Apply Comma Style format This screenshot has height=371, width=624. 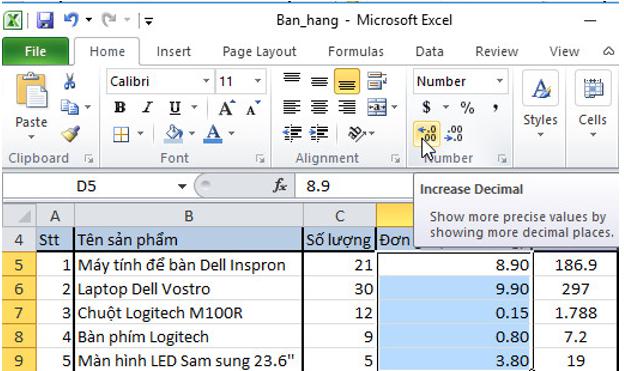[495, 107]
